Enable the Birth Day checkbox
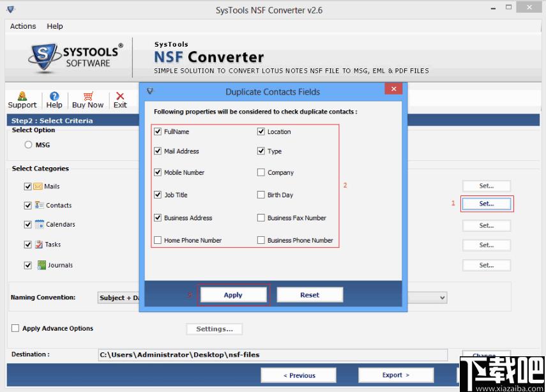The height and width of the screenshot is (392, 546). [261, 195]
